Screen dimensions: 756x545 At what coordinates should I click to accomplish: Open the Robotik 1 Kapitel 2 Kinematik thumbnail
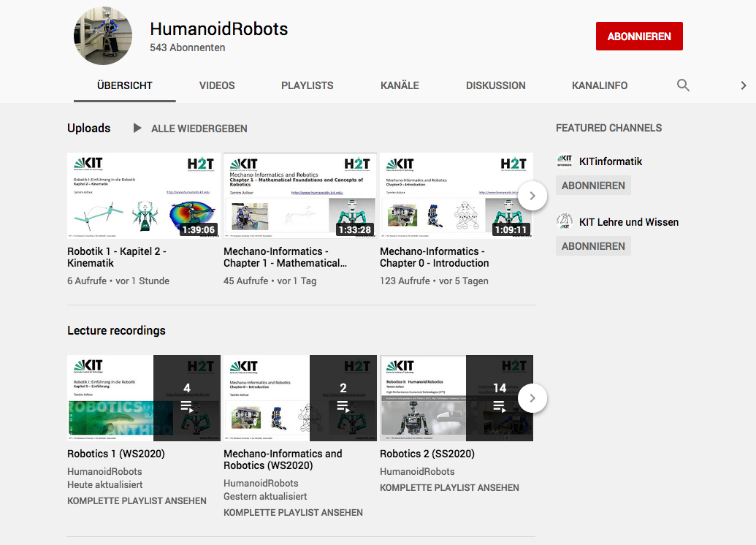pos(144,195)
